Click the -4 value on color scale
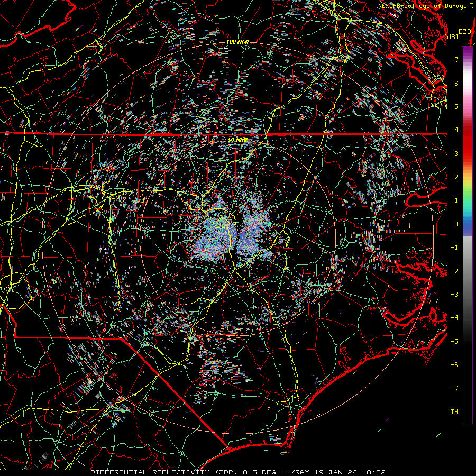This screenshot has height=476, width=476. (454, 318)
